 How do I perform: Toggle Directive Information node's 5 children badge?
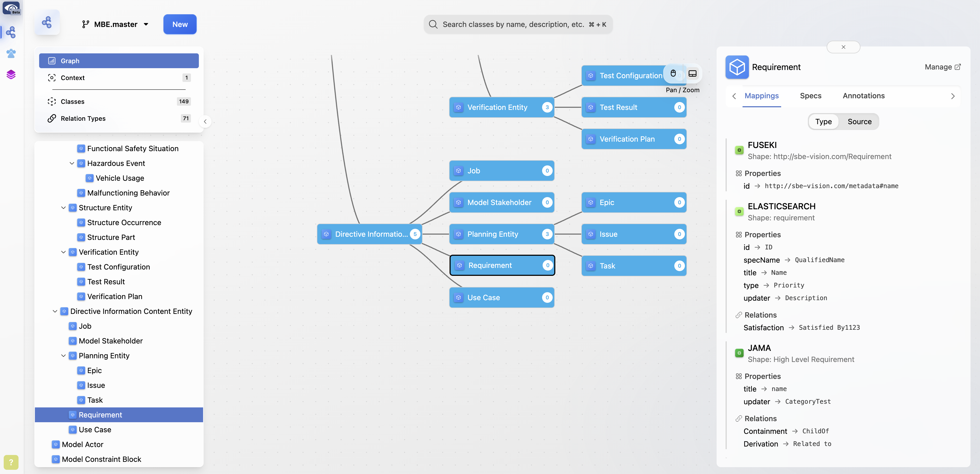tap(415, 234)
